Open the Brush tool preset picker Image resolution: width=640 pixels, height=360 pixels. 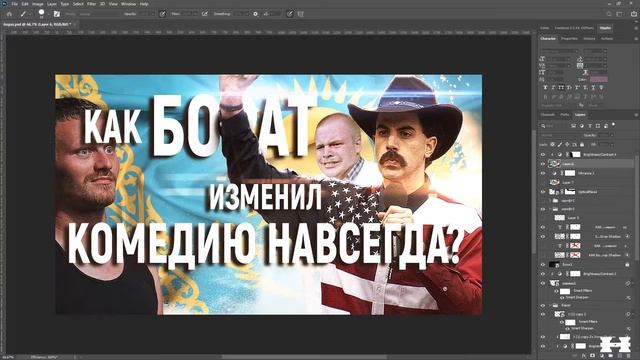tap(26, 14)
